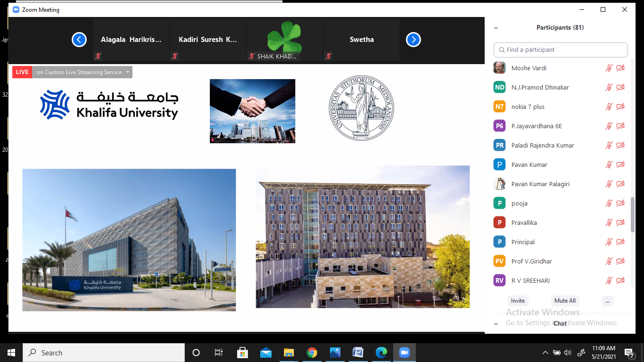Open the more options ellipsis button
Viewport: 644px width, 362px height.
click(x=607, y=301)
